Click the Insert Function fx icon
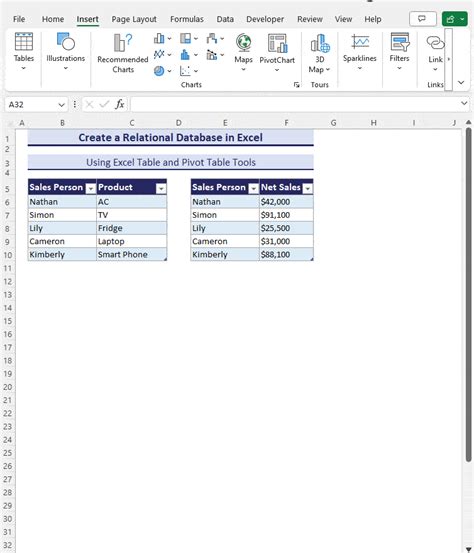474x553 pixels. coord(120,104)
